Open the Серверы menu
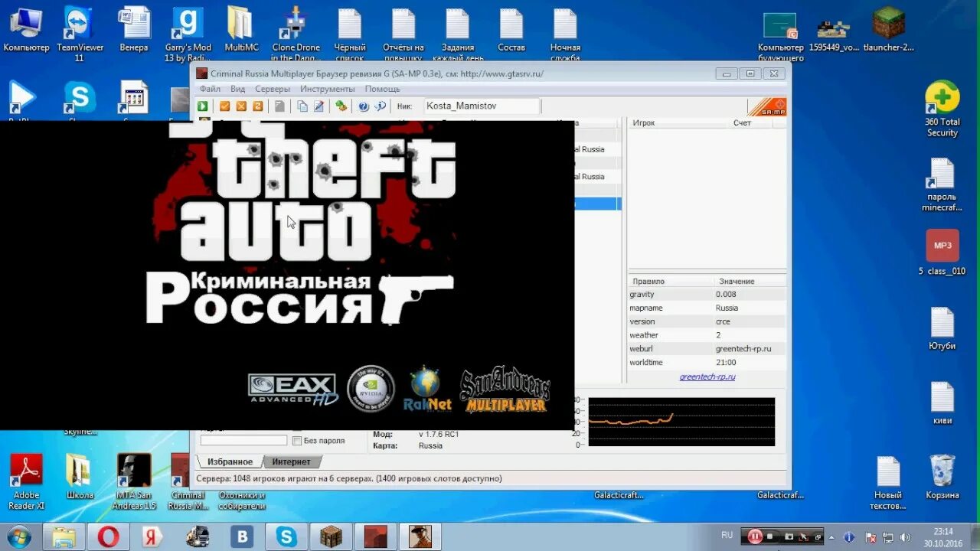Screen dimensions: 980x551 [x=273, y=89]
